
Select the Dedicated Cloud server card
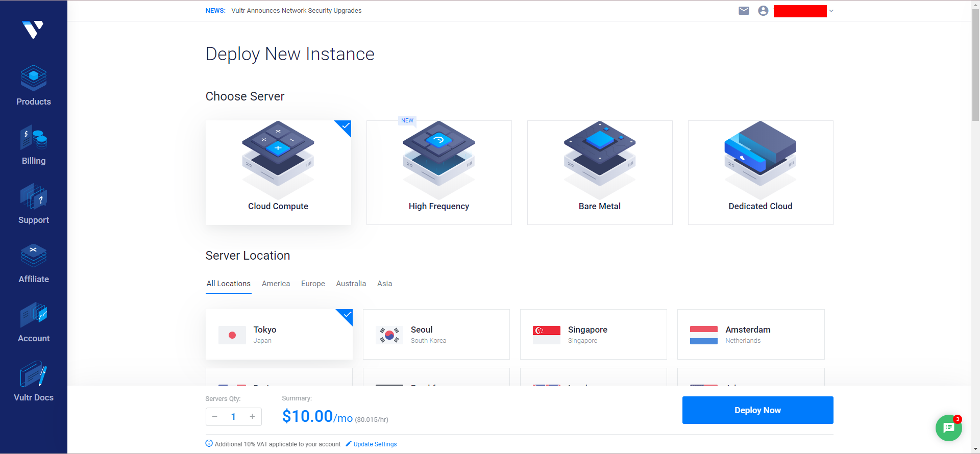pos(761,172)
